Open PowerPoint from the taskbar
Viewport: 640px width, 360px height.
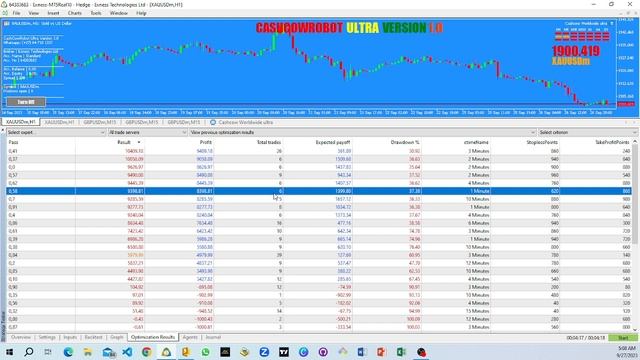[381, 352]
